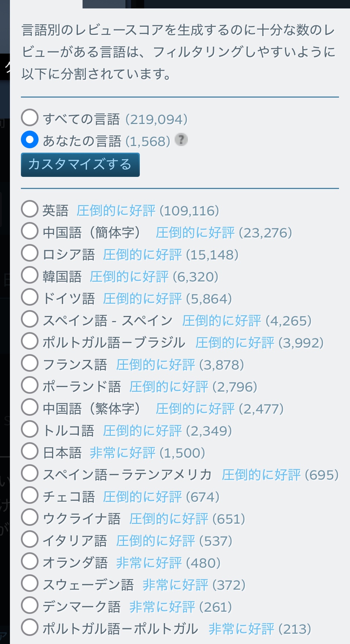Select the すべての言語 radio button
350x644 pixels.
(30, 118)
